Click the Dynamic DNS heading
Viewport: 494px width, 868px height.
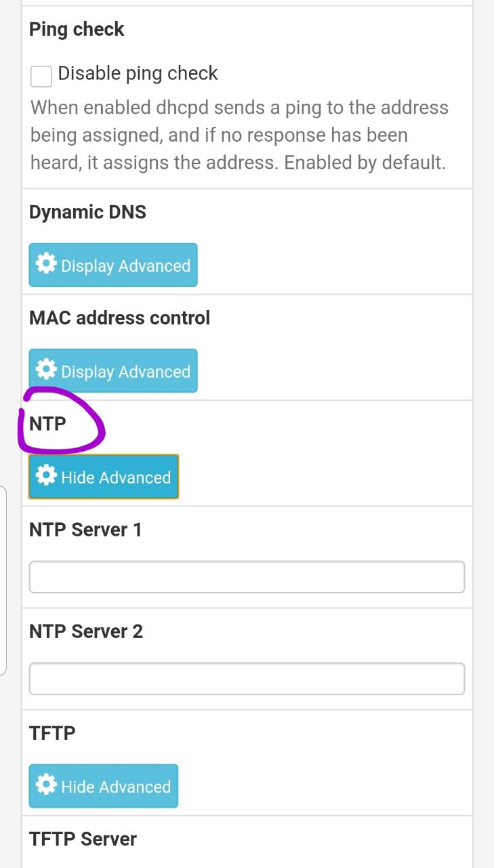point(87,212)
